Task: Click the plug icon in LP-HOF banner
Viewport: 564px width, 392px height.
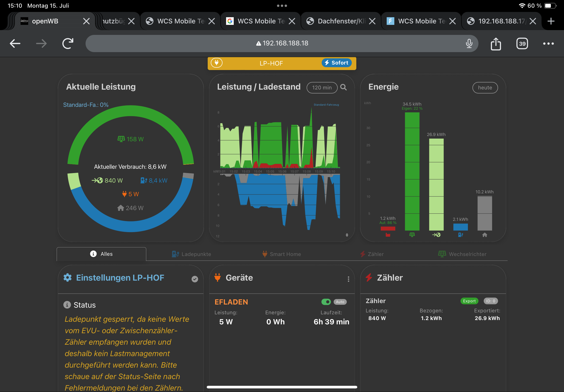Action: pyautogui.click(x=216, y=63)
